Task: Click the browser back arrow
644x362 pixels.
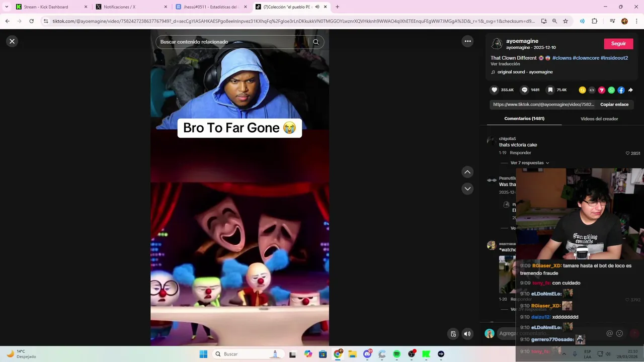Action: click(x=7, y=21)
